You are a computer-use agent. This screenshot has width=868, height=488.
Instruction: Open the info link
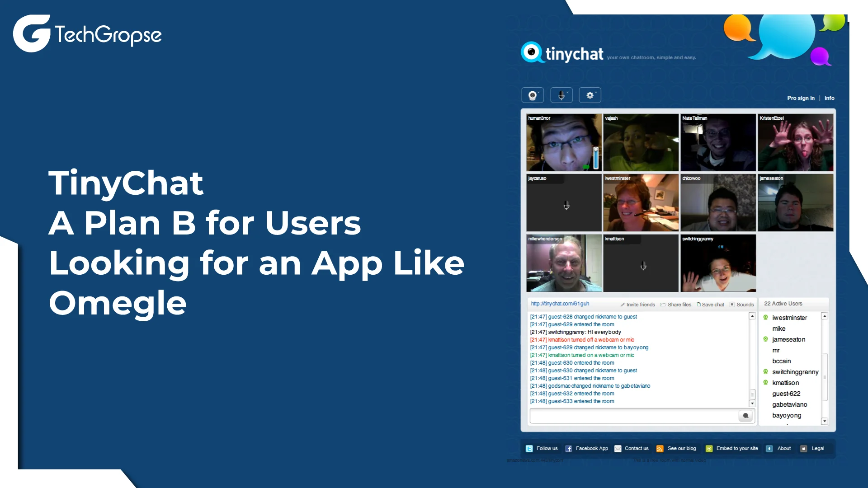pyautogui.click(x=830, y=98)
